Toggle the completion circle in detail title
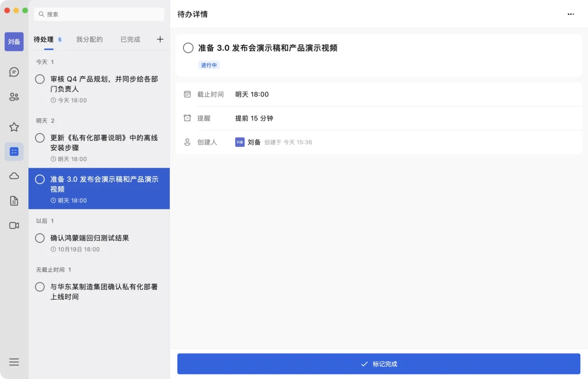The image size is (588, 379). (x=188, y=48)
